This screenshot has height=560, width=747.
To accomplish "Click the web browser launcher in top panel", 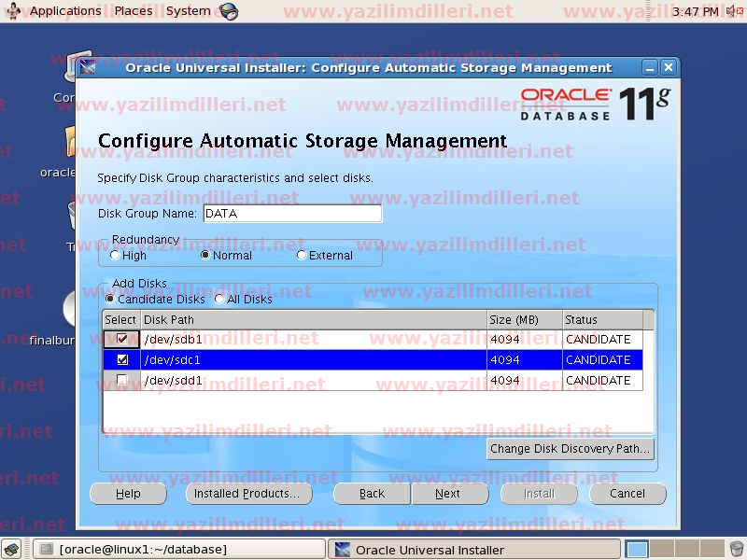I will 229,11.
